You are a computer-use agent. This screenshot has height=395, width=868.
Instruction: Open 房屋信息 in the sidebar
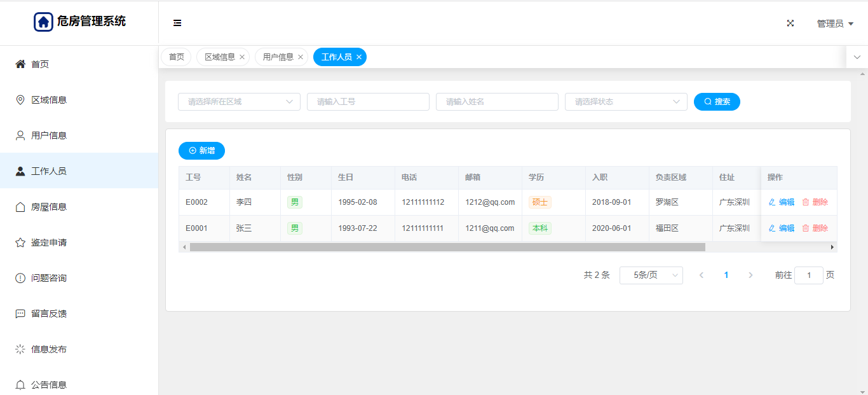49,207
